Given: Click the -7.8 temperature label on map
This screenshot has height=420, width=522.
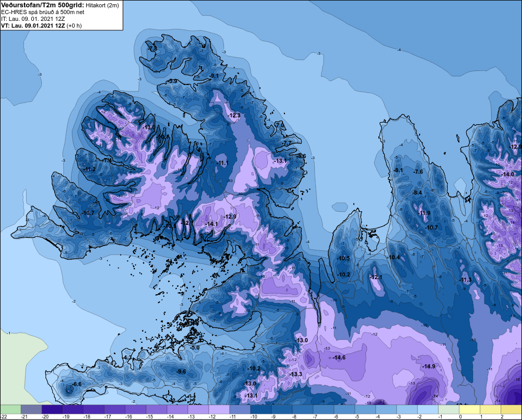Looking at the screenshot, I should (152, 49).
